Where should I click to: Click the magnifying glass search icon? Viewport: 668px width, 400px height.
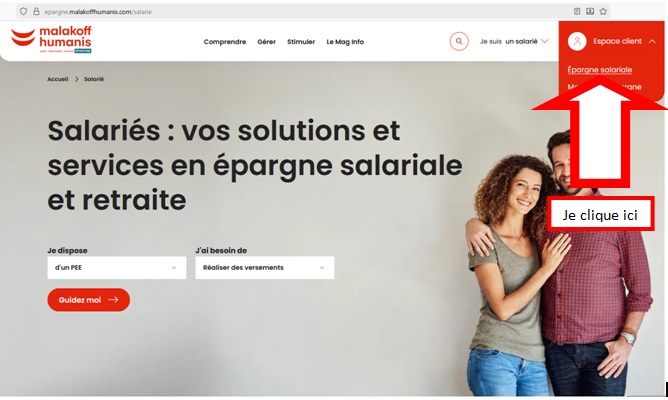pos(459,41)
